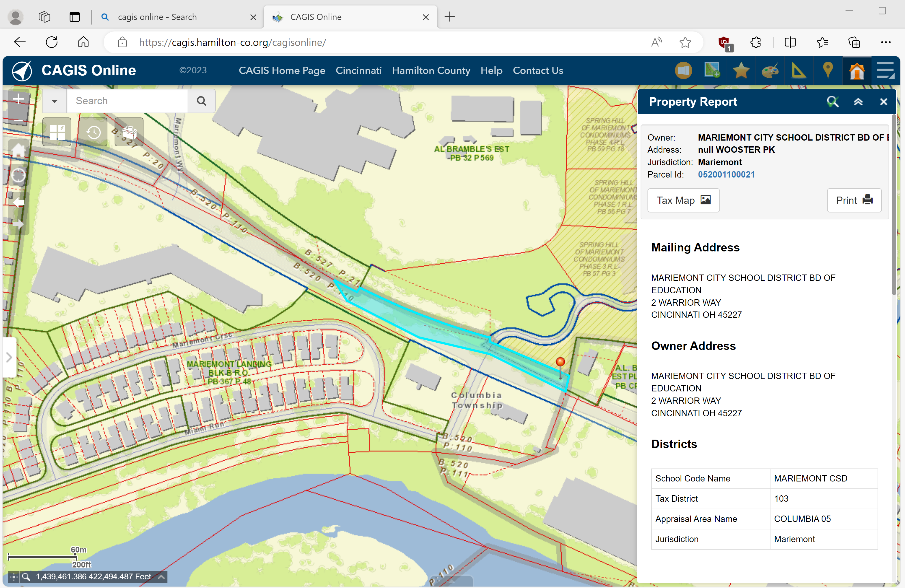
Task: Expand the coordinate bar up arrow
Action: pyautogui.click(x=161, y=576)
